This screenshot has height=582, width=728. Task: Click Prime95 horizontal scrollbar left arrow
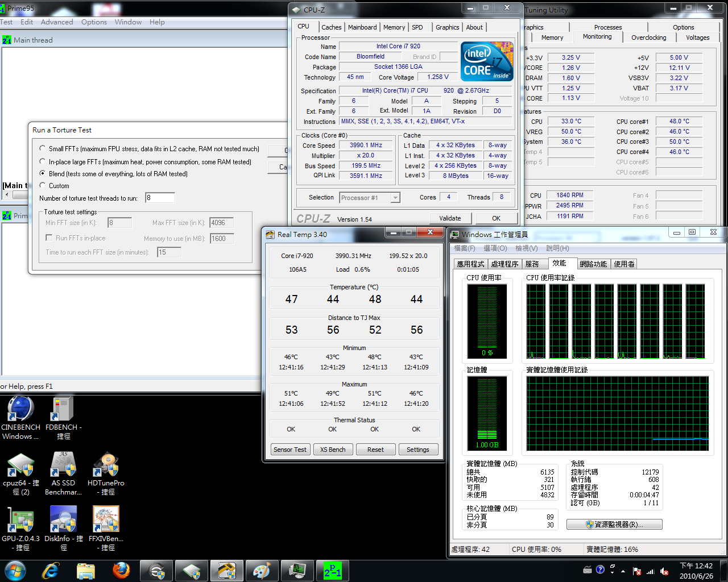(6, 194)
